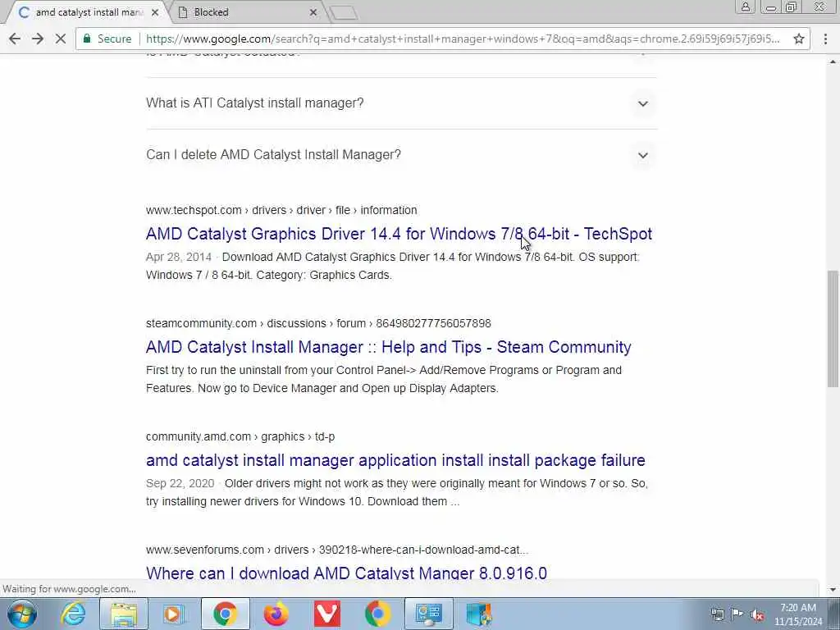Launch Vivaldi browser from the taskbar
Viewport: 840px width, 630px height.
[326, 614]
